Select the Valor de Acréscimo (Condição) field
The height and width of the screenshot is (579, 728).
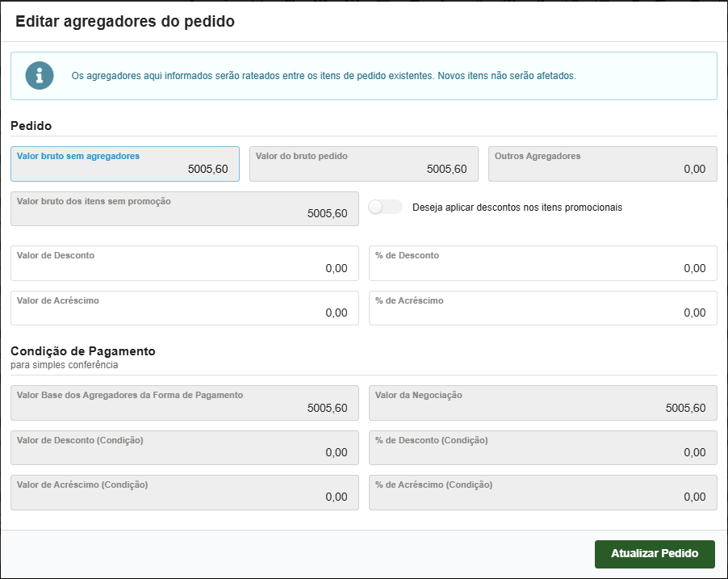point(185,493)
